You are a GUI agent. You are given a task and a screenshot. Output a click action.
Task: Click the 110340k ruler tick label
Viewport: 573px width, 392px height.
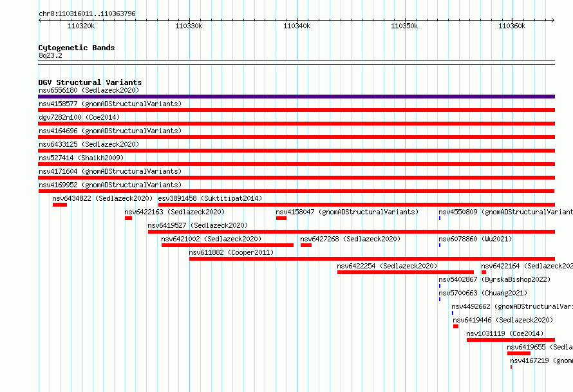click(297, 26)
